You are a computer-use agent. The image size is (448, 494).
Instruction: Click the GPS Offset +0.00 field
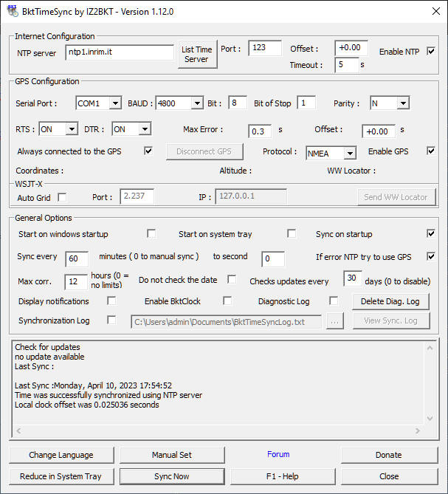coord(379,131)
